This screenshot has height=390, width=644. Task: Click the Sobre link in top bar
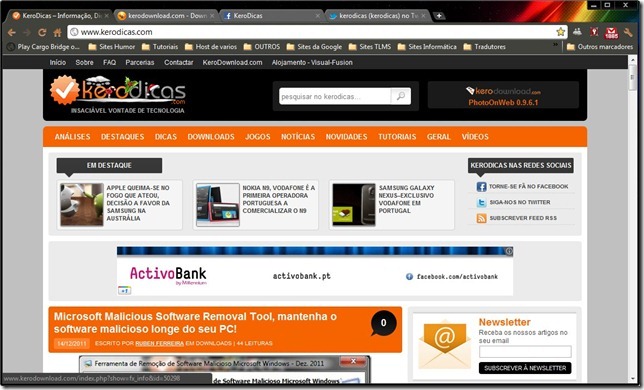(84, 62)
